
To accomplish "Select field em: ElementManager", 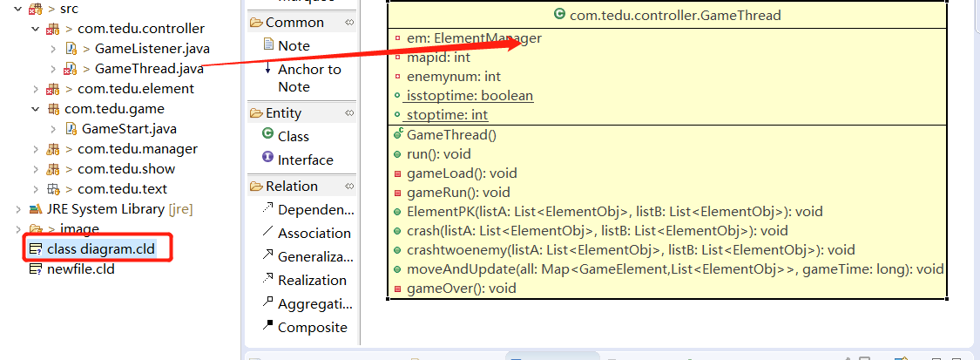I will (474, 38).
